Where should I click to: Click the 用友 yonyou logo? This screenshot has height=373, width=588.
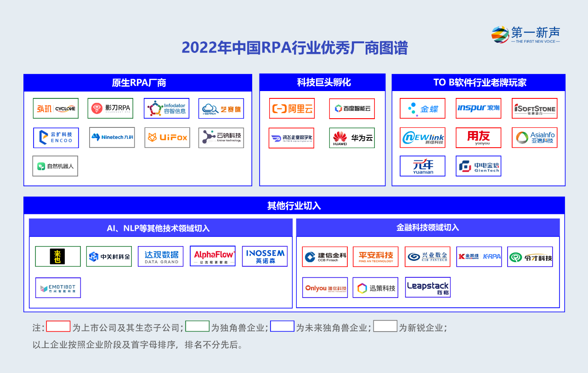click(478, 138)
